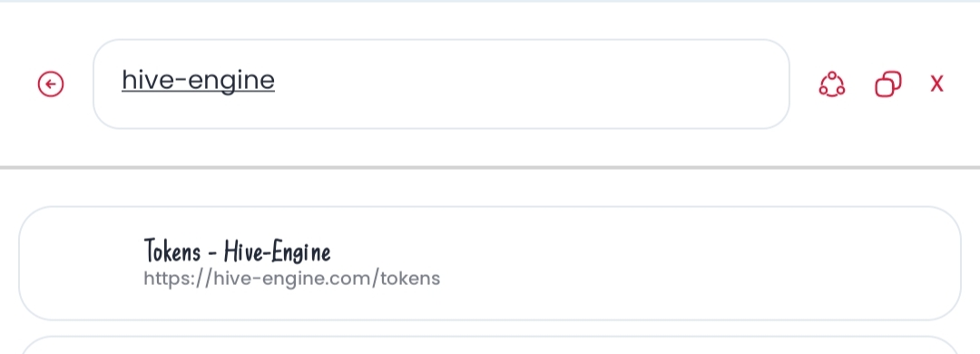Close the search with the red X

coord(936,84)
